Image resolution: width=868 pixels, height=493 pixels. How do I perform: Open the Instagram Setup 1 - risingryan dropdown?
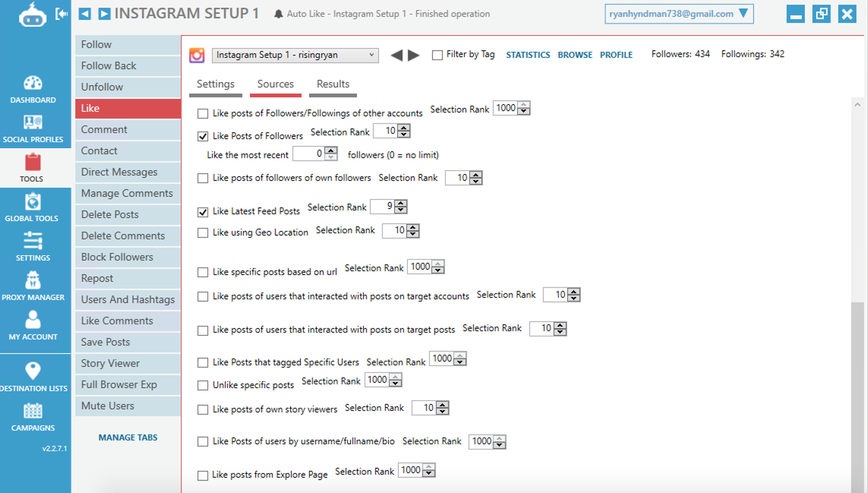tap(295, 55)
